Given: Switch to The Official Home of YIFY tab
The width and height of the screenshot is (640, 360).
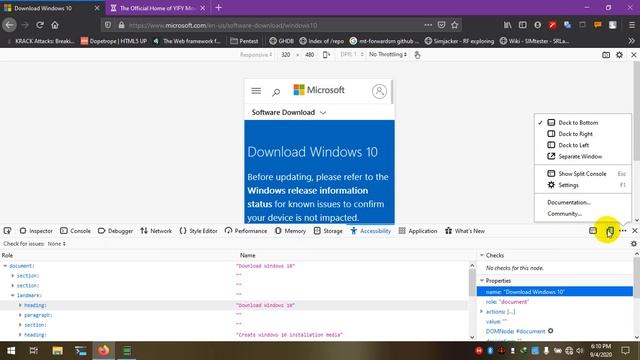Looking at the screenshot, I should tap(158, 8).
